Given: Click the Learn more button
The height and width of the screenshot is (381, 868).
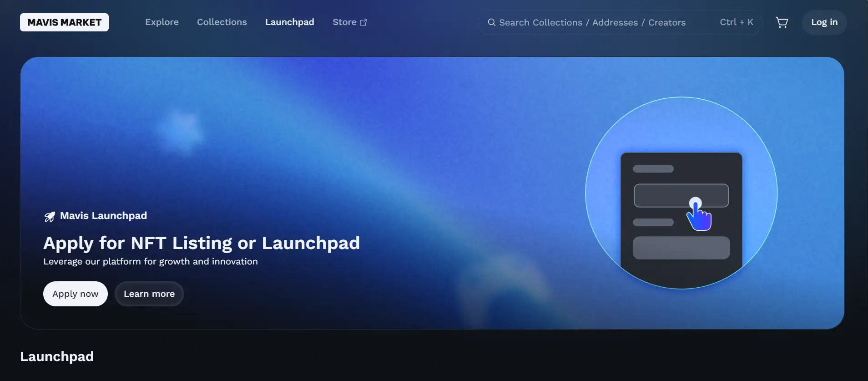Looking at the screenshot, I should 149,294.
